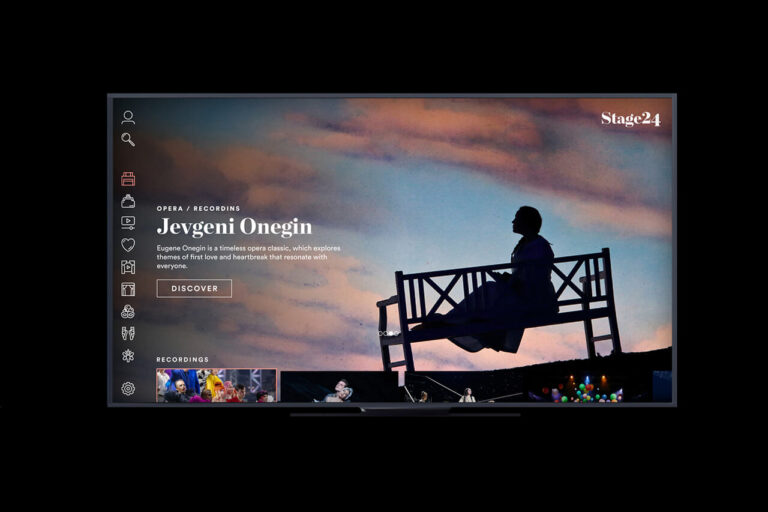Open settings with the gear icon
The image size is (768, 512).
click(128, 389)
